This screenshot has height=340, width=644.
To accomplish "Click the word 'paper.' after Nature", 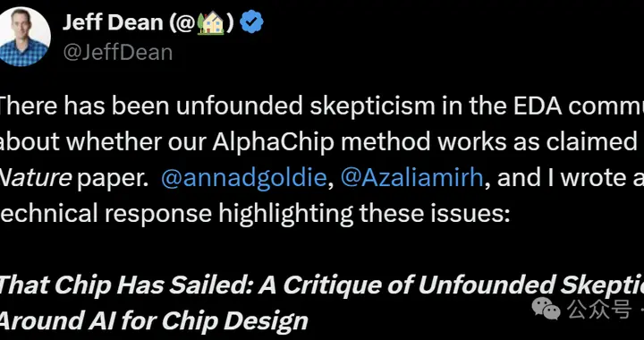I will click(x=113, y=178).
